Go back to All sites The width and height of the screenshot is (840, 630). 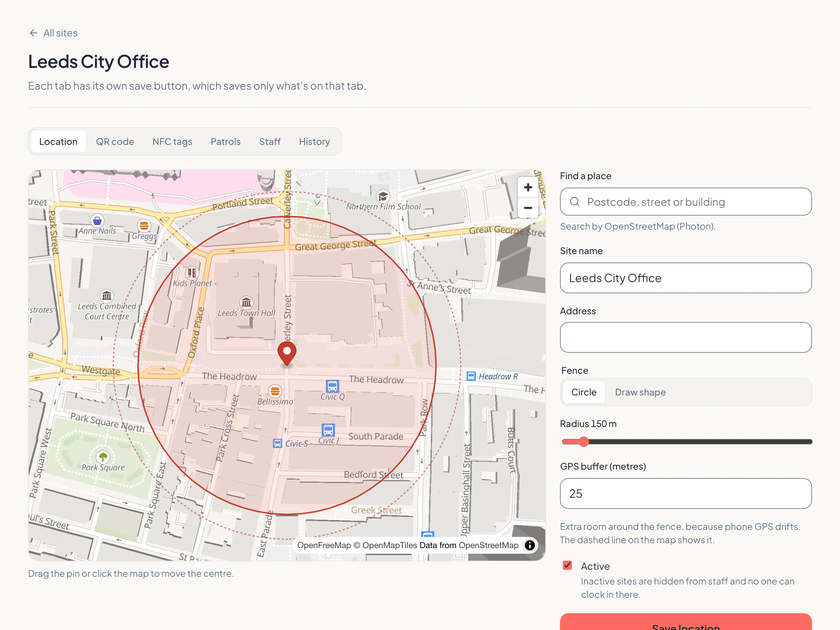53,33
